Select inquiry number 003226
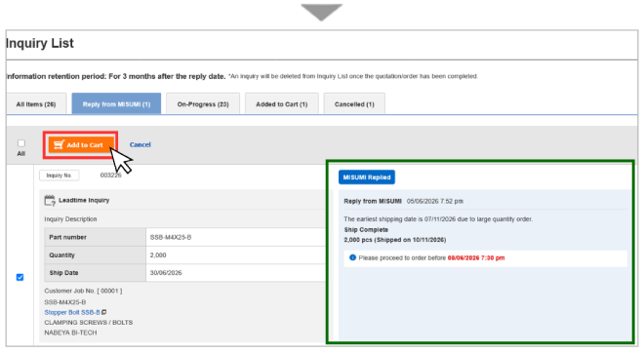 (111, 176)
